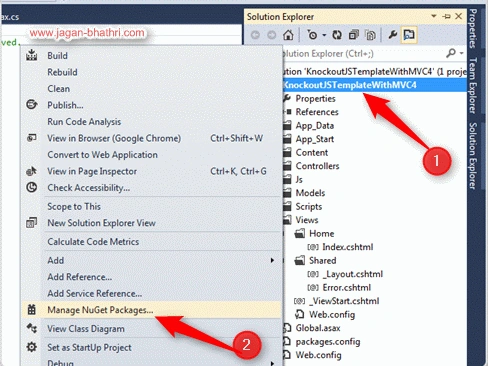488x366 pixels.
Task: Open the Solution Explorer window options dropdown
Action: point(434,16)
